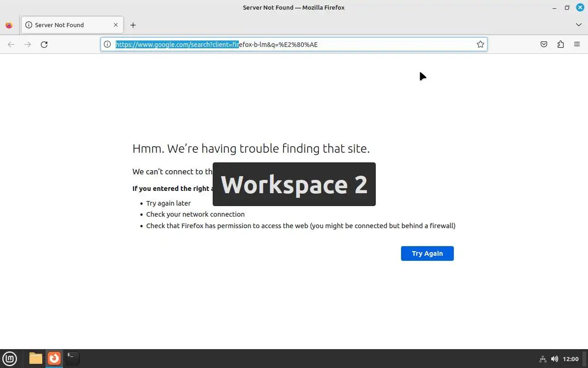Open a new tab with plus button
This screenshot has width=588, height=368.
tap(133, 25)
